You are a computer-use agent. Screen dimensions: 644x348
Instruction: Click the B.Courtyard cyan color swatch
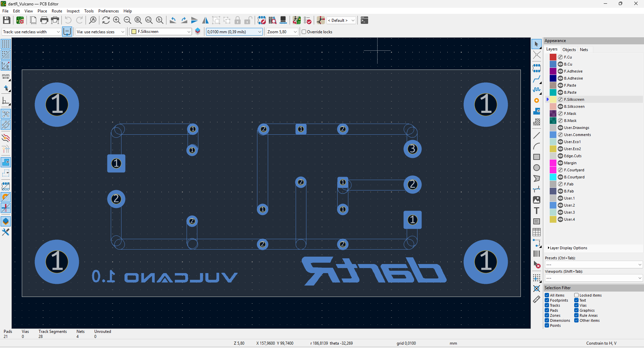click(553, 177)
